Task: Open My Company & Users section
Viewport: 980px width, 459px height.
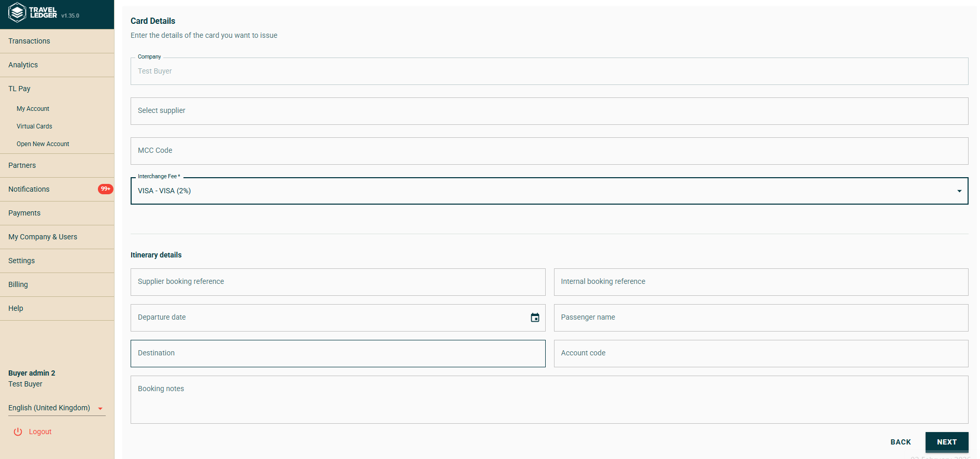Action: coord(42,237)
